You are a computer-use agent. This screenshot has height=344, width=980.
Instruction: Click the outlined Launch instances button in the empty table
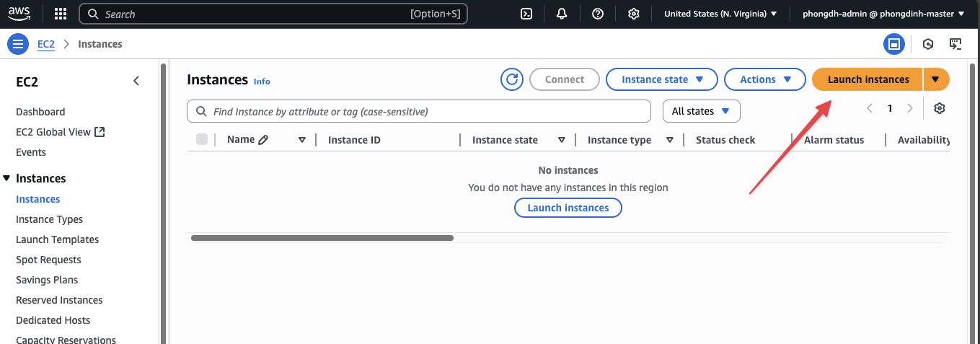568,208
